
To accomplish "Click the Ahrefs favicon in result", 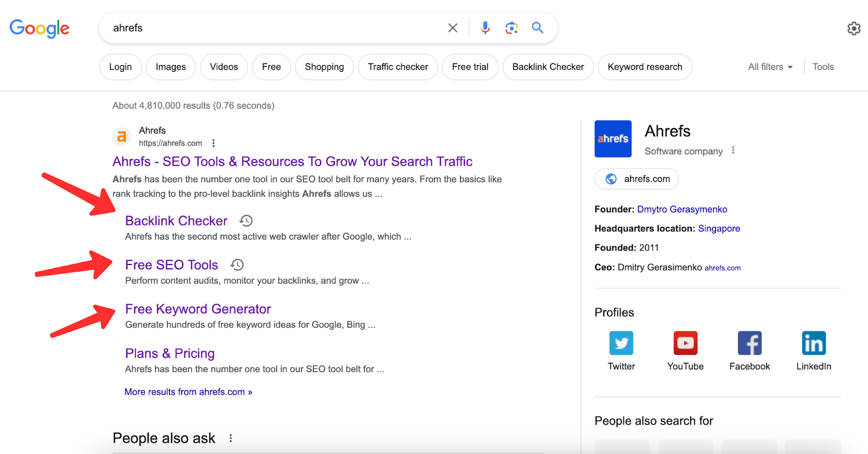I will tap(122, 136).
